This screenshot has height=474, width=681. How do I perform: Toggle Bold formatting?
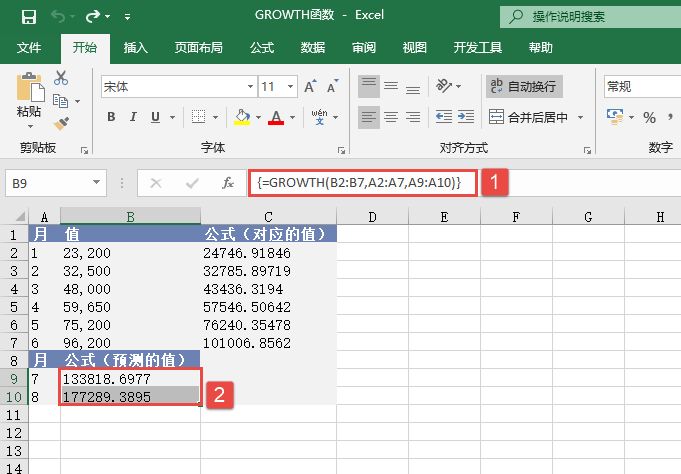point(111,118)
